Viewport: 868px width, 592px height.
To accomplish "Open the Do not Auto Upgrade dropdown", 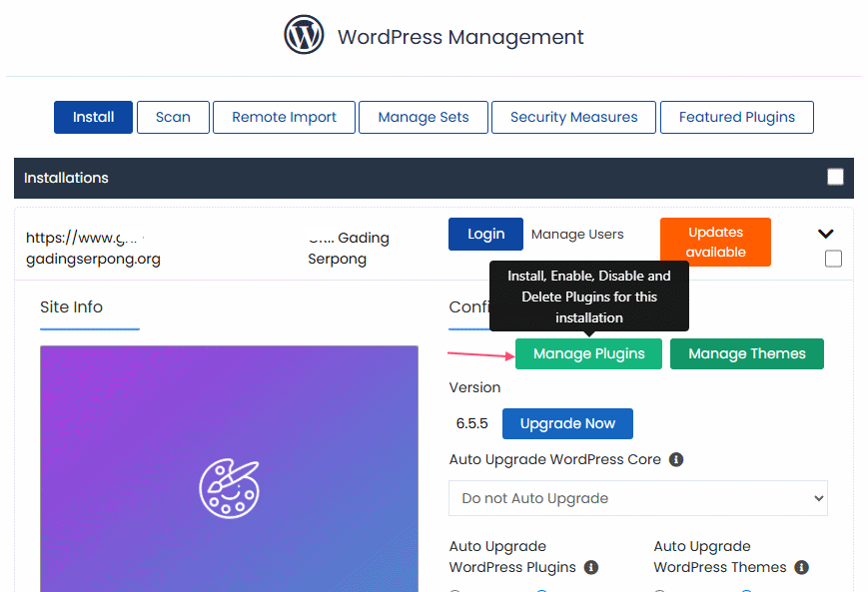I will tap(637, 498).
